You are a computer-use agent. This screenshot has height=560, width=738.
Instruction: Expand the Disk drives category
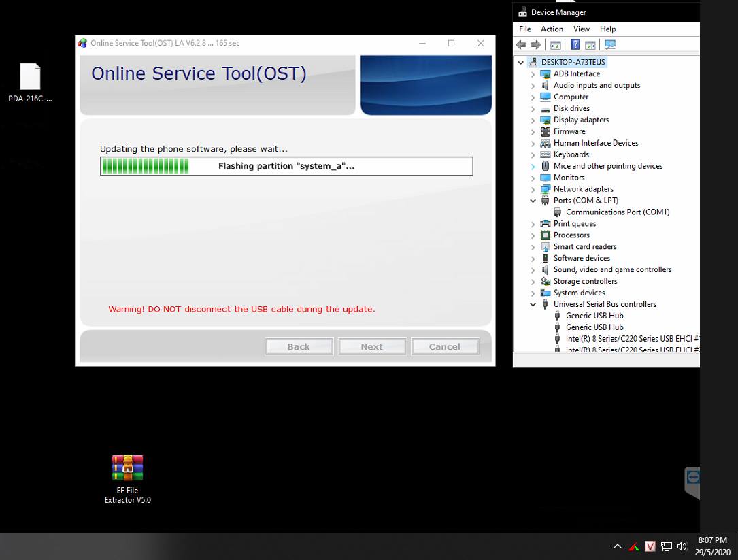pos(533,109)
